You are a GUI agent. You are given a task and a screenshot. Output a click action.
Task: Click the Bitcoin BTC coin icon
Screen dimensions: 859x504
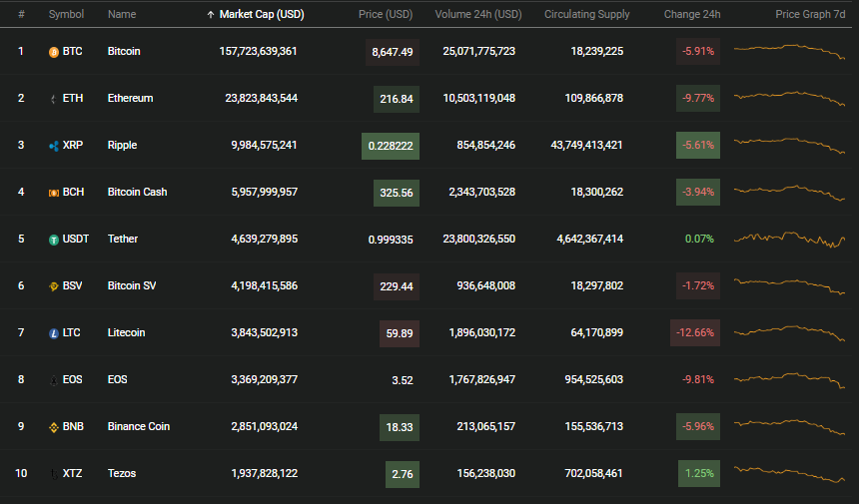pos(54,52)
